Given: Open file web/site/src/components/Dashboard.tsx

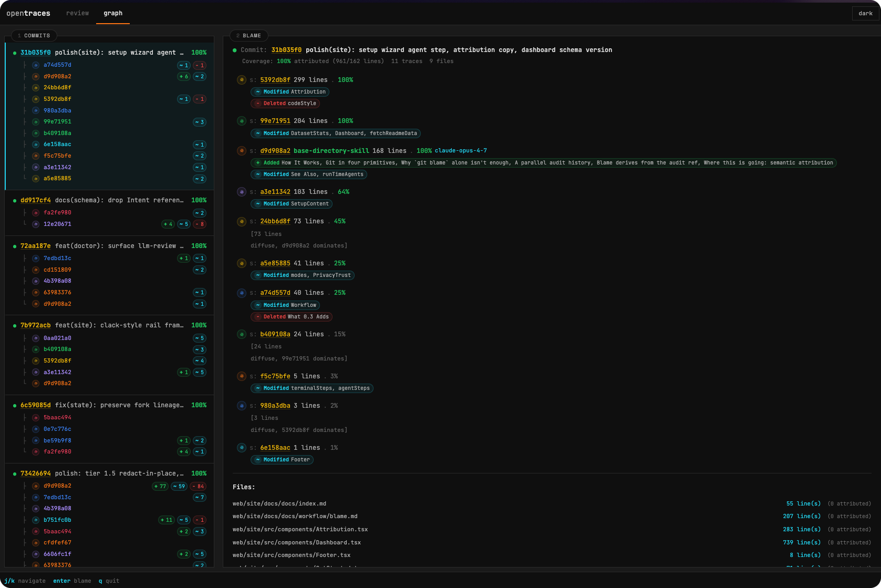Looking at the screenshot, I should tap(296, 542).
